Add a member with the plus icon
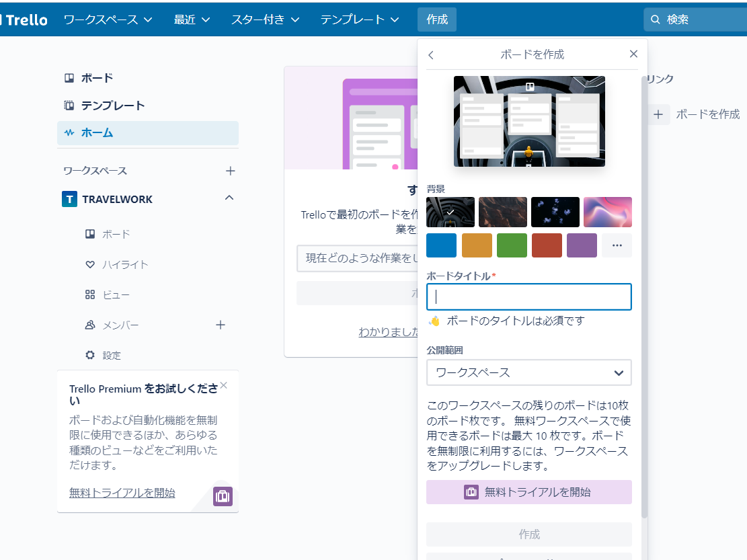The width and height of the screenshot is (747, 560). [220, 325]
